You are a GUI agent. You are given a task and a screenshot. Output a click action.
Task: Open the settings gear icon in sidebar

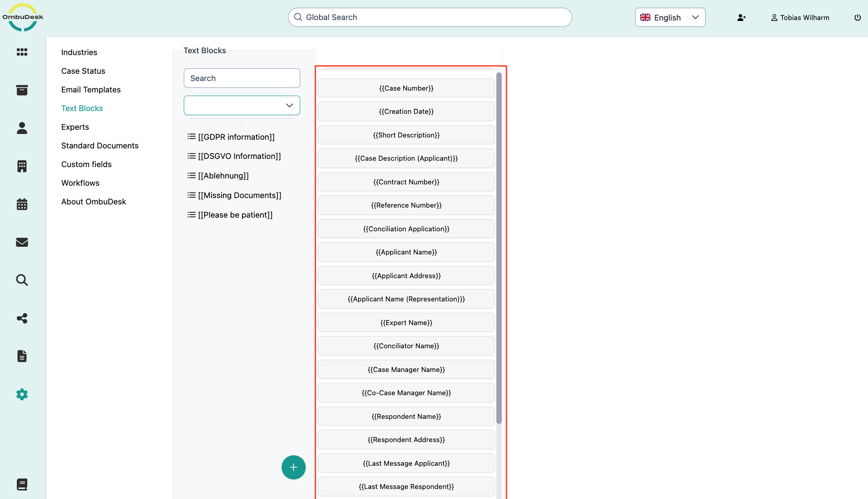pyautogui.click(x=22, y=394)
